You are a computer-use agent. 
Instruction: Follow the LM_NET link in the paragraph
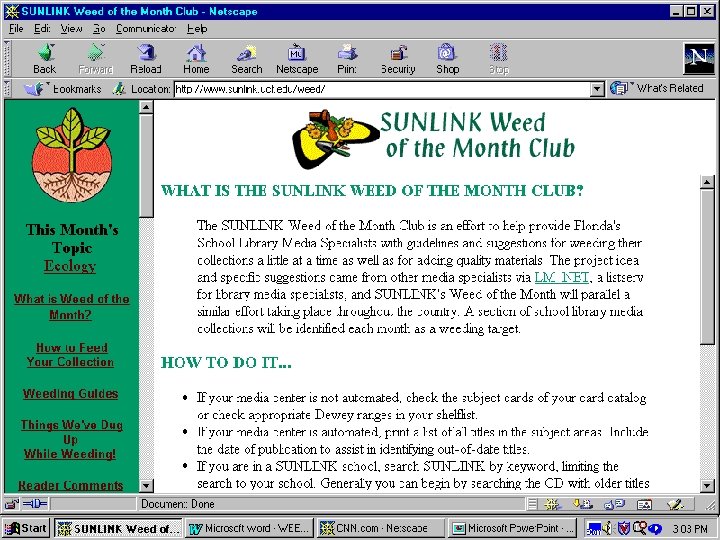562,277
